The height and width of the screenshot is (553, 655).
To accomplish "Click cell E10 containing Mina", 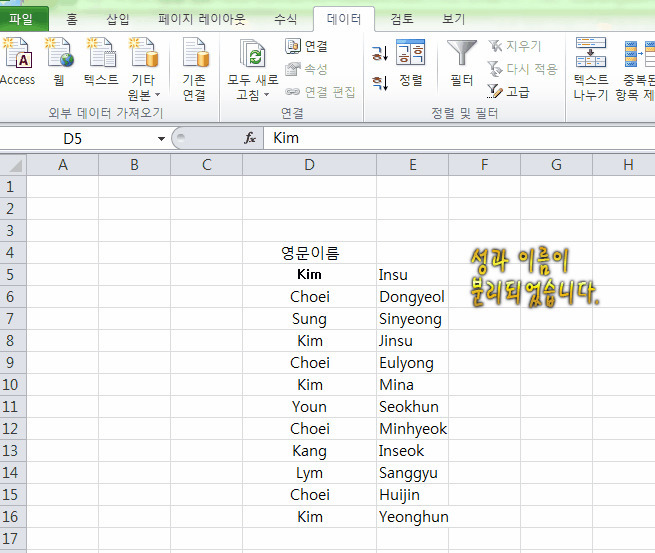I will click(412, 385).
